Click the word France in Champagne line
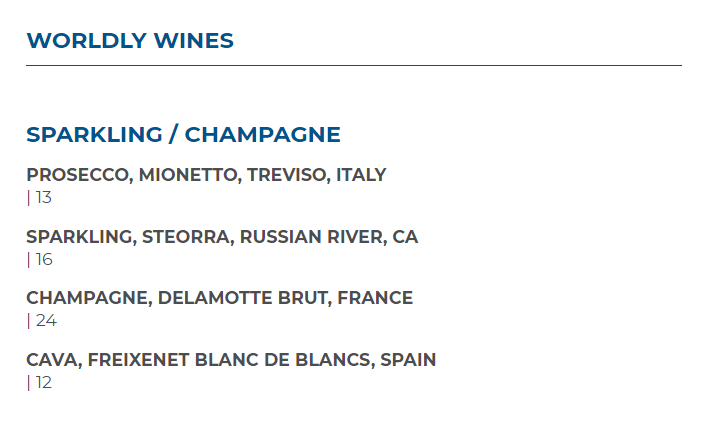 click(377, 298)
